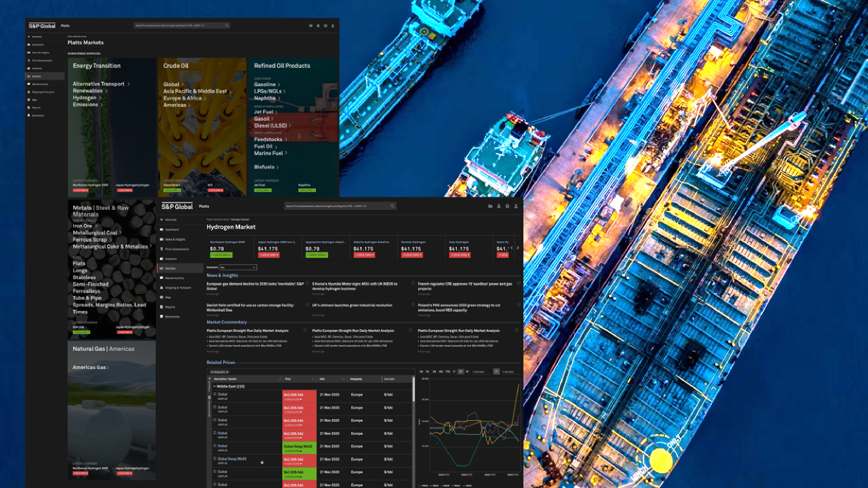Screen dimensions: 868x488
Task: Open Dubai Swap Mo03 symbol link
Action: coord(232,459)
